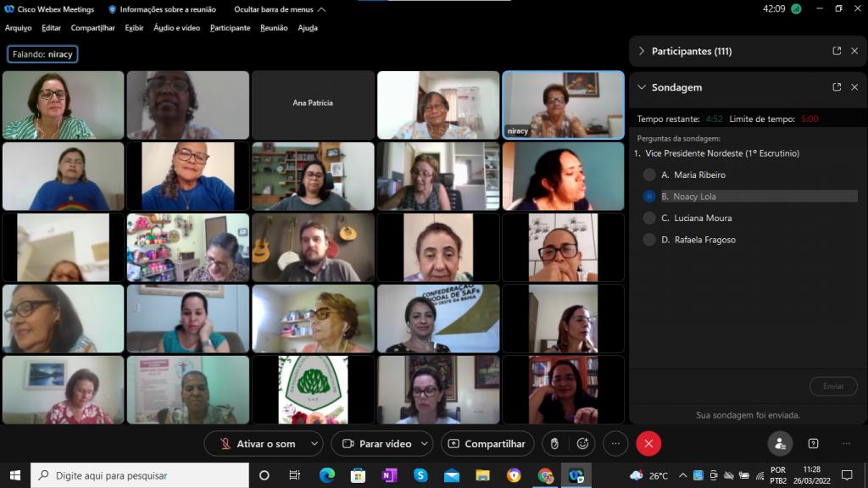Click niracy's video thumbnail
This screenshot has width=868, height=488.
pos(563,104)
